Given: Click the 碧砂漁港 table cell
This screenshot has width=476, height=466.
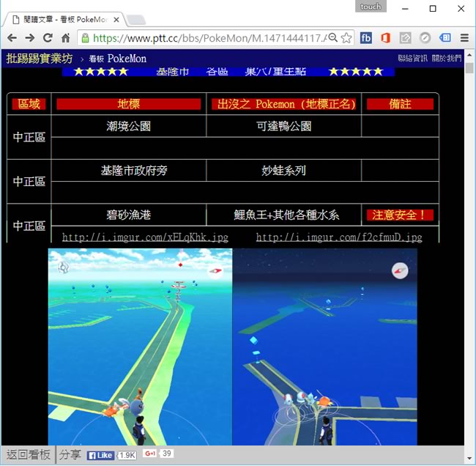Looking at the screenshot, I should pyautogui.click(x=129, y=215).
